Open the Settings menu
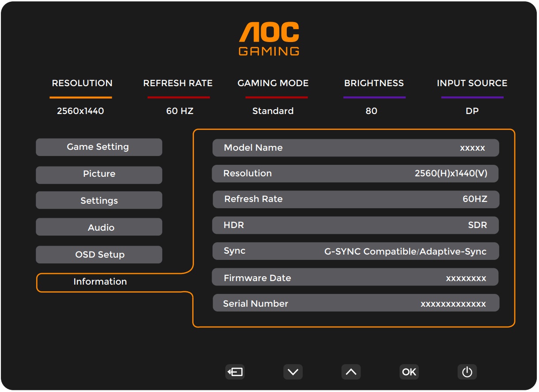The width and height of the screenshot is (539, 392). point(99,201)
